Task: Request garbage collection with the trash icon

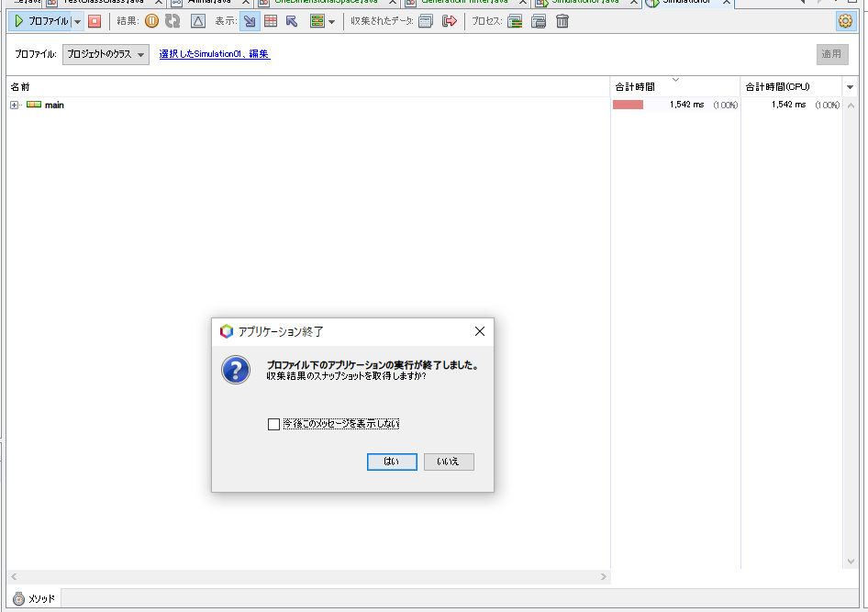Action: (562, 22)
